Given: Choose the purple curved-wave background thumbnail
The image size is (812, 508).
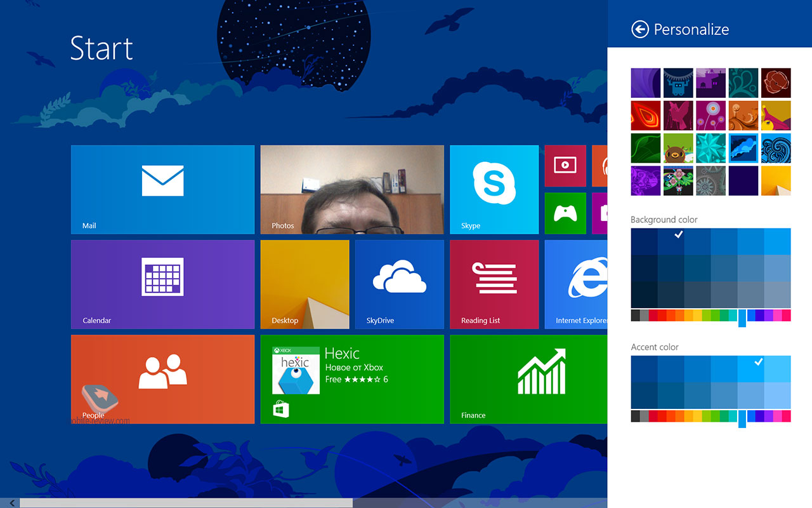Looking at the screenshot, I should 646,83.
